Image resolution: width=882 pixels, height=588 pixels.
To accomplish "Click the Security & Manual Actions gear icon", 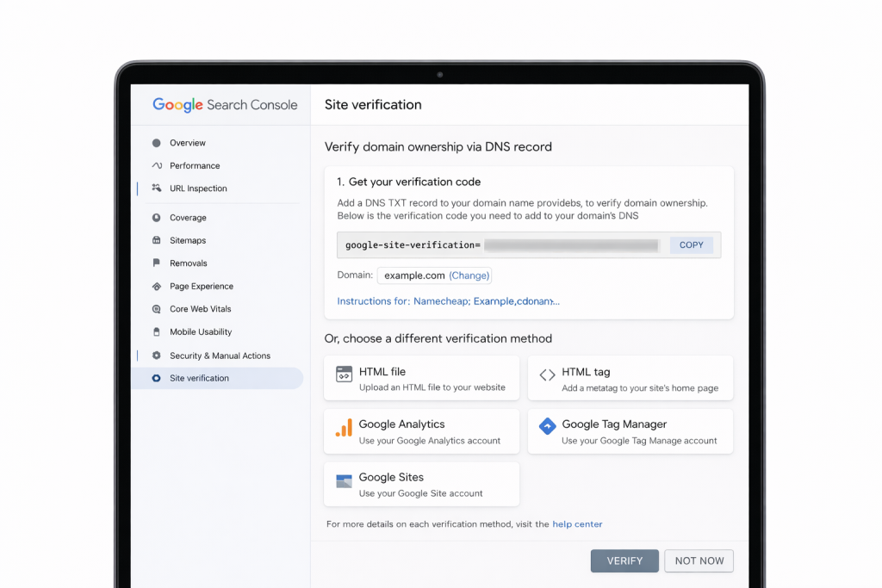I will [x=157, y=356].
